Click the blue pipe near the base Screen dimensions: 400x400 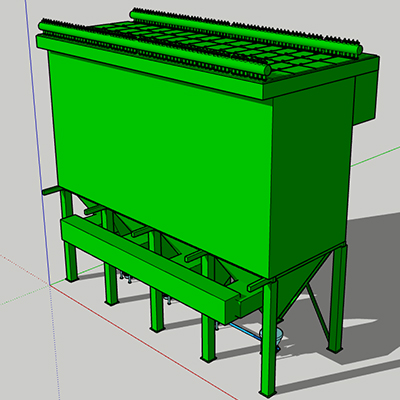tap(247, 333)
